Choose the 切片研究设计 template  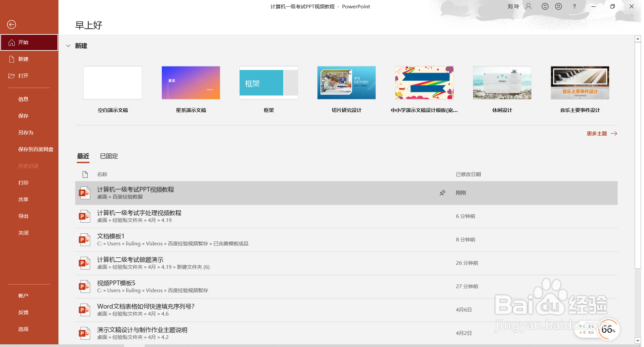(346, 90)
